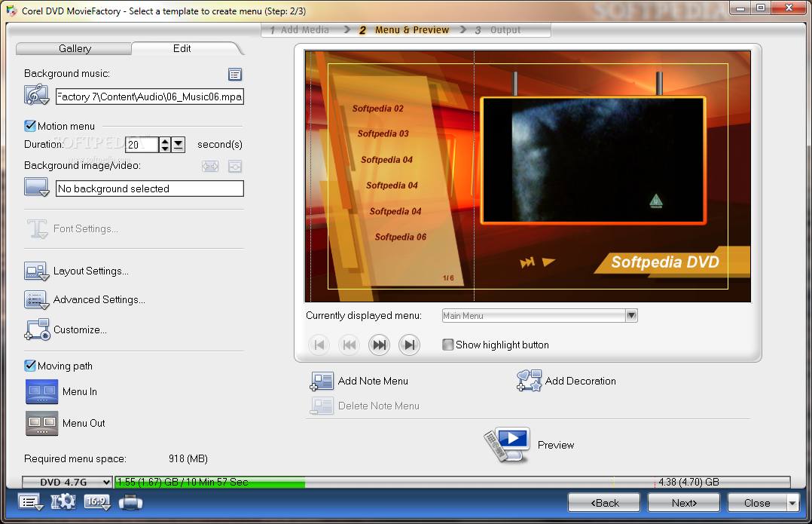Select the Edit tab
Screen dimensions: 812x524
point(182,48)
